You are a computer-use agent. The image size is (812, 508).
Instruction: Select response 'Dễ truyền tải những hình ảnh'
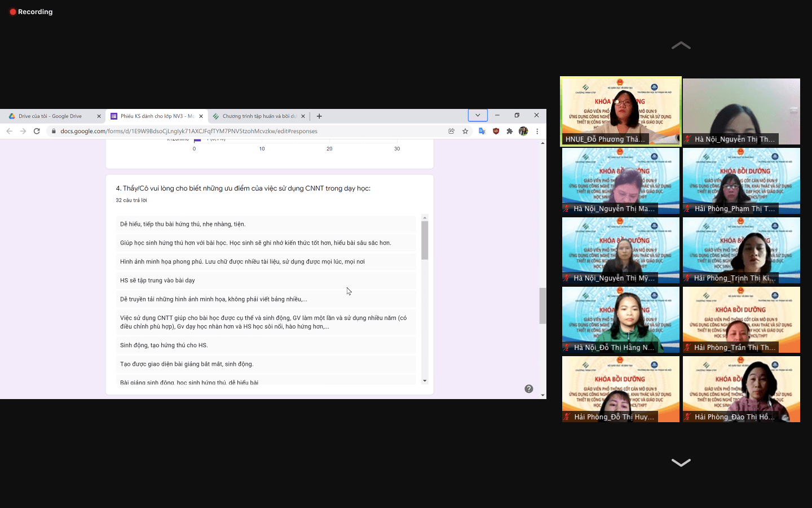click(266, 299)
